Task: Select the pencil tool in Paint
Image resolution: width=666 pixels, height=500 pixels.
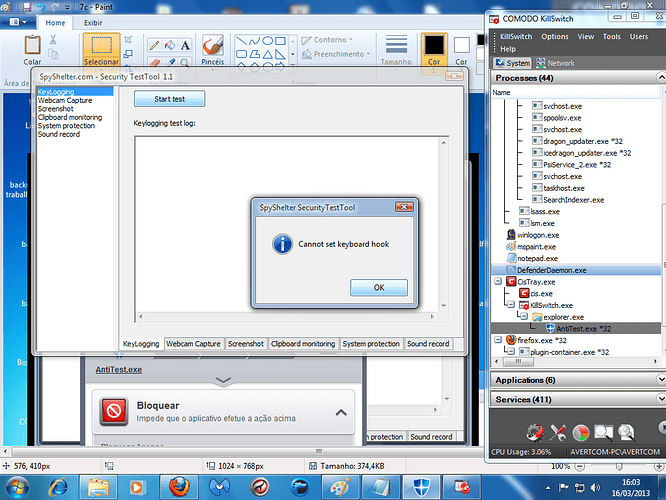Action: 155,45
